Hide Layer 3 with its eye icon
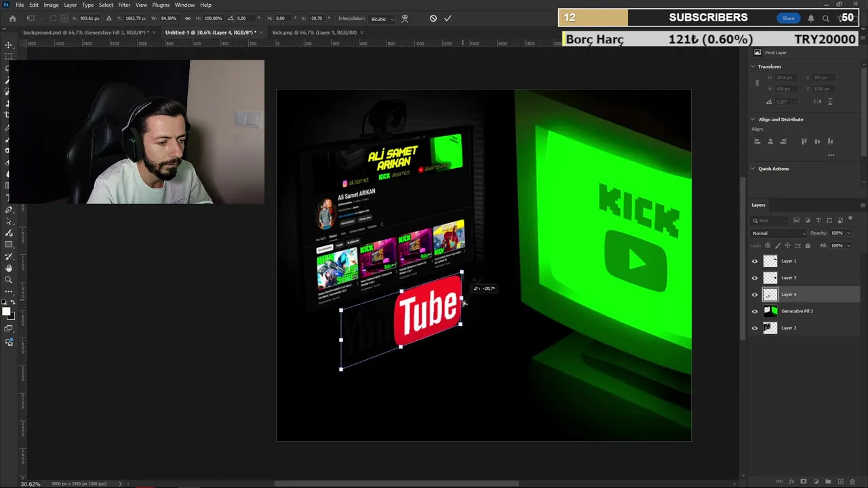Screen dimensions: 868x488 pos(755,278)
